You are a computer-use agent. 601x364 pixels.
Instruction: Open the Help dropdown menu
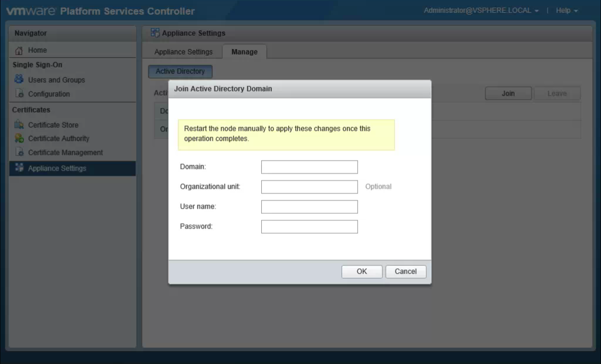[566, 11]
